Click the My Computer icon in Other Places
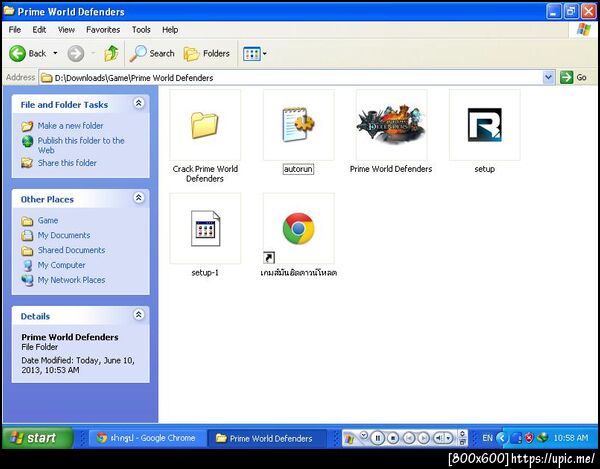The height and width of the screenshot is (469, 600). click(x=27, y=265)
